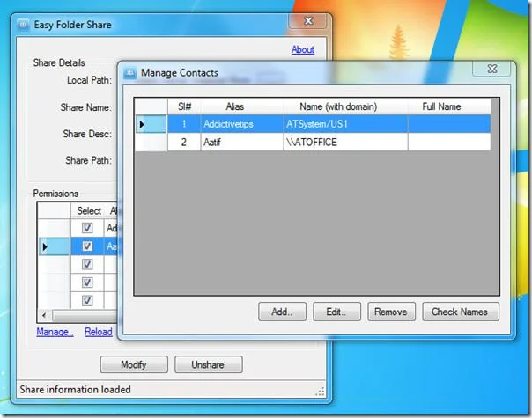
Task: Click the horizontal scrollbar in Permissions list
Action: pos(85,316)
